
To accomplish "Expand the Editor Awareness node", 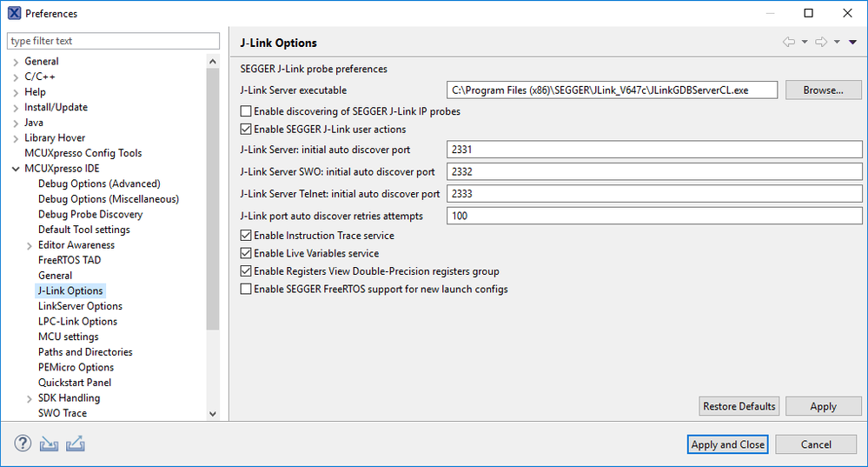I will coord(30,245).
